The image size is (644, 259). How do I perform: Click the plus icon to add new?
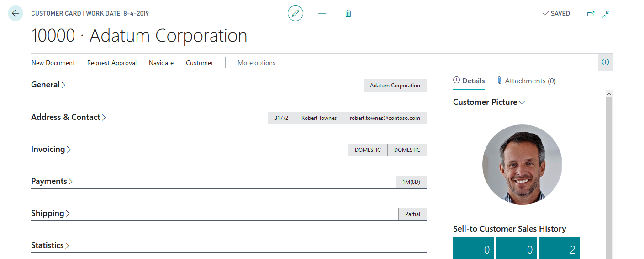pos(322,13)
